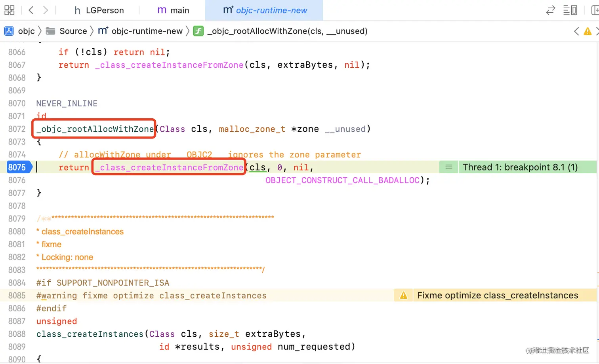
Task: Click OBJECT_CONSTRUCT_CALL_BADALLOC constant
Action: [342, 180]
